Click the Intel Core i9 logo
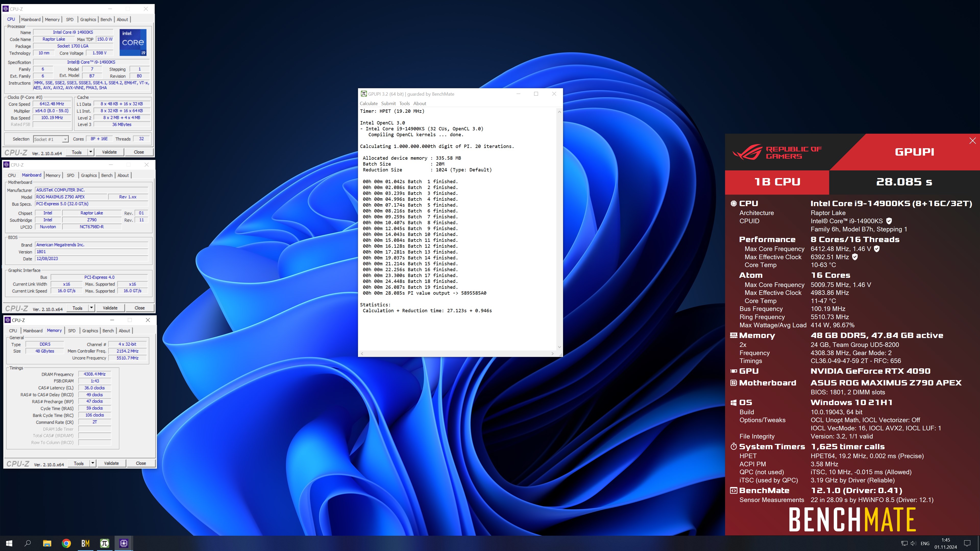 (133, 42)
